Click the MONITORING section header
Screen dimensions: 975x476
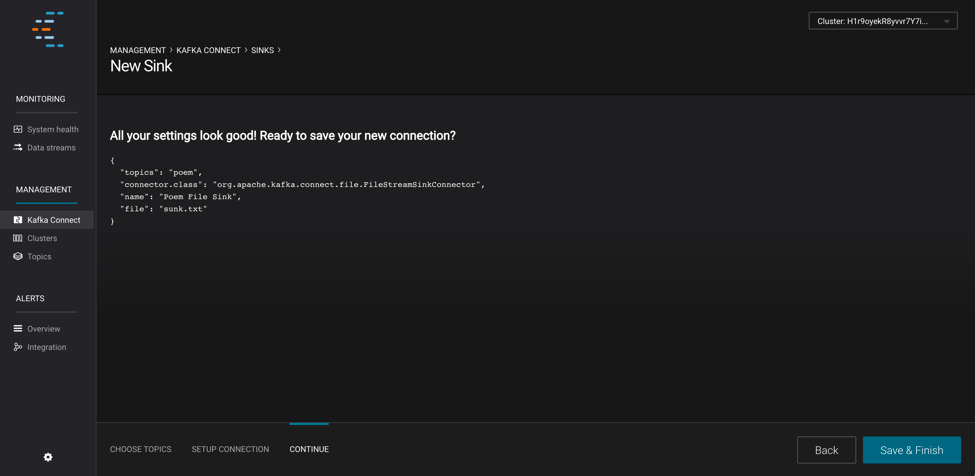(40, 99)
